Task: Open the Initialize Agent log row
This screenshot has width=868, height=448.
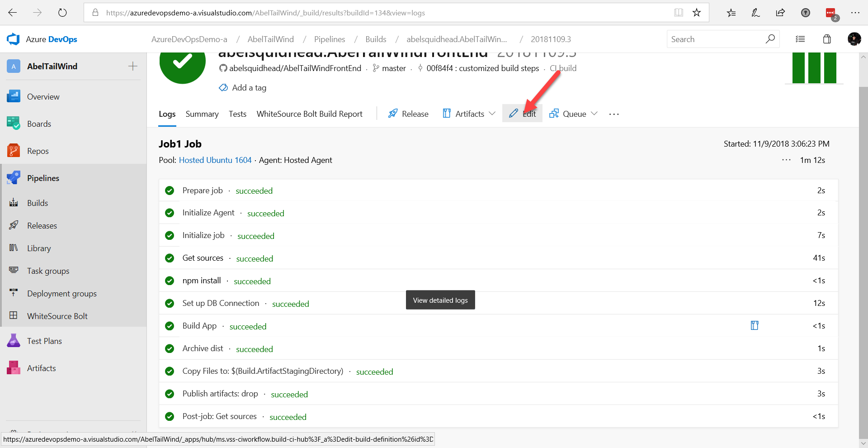Action: point(499,213)
